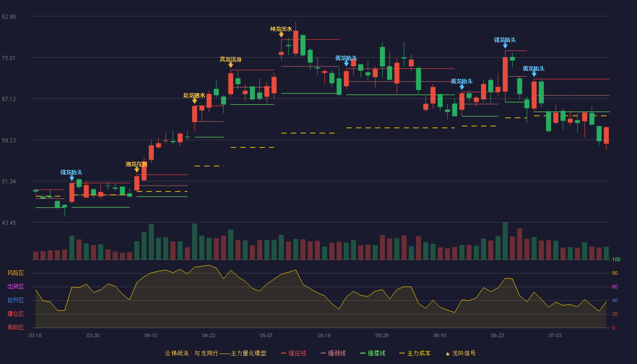Toggle the 强压线 legend series

[293, 353]
